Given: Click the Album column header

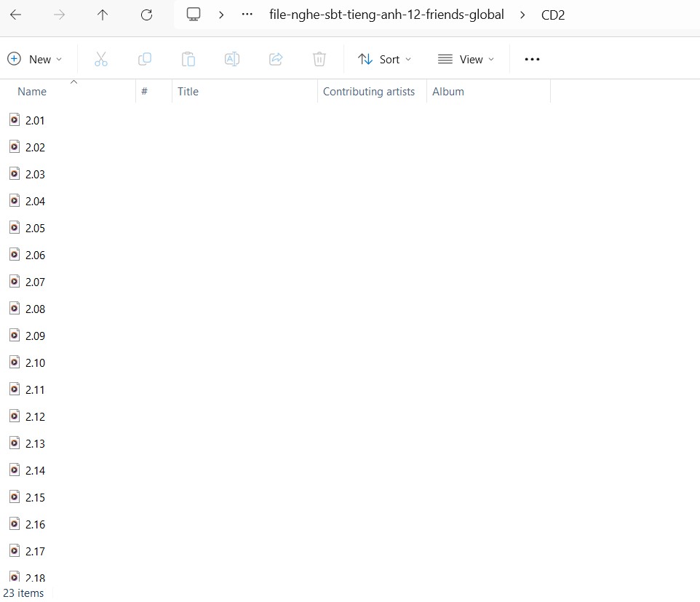Looking at the screenshot, I should click(448, 92).
